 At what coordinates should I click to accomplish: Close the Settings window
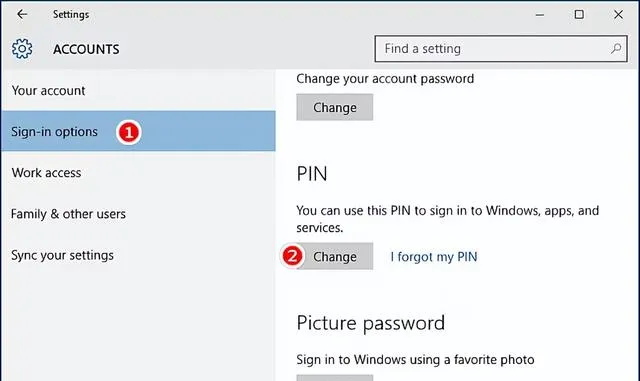[x=618, y=15]
